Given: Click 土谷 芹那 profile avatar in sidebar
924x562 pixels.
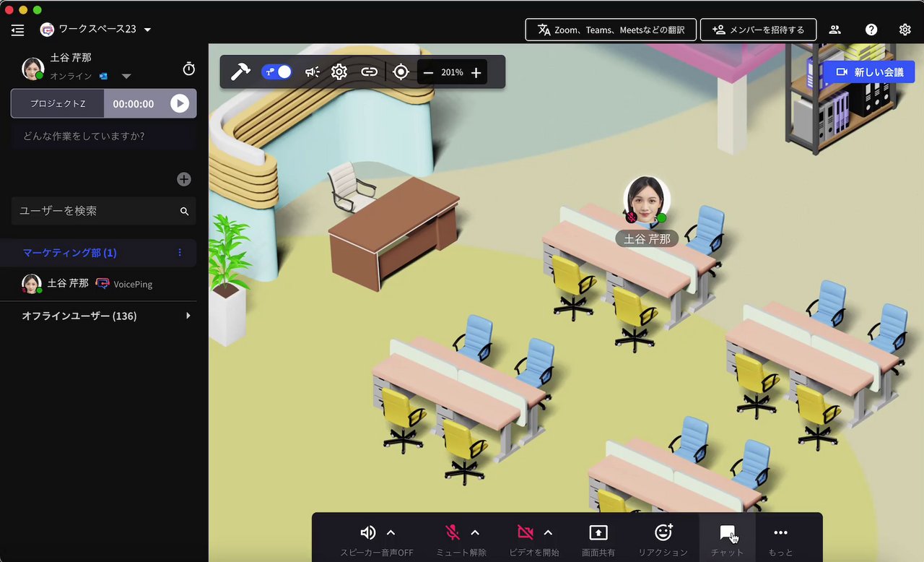Looking at the screenshot, I should click(32, 69).
